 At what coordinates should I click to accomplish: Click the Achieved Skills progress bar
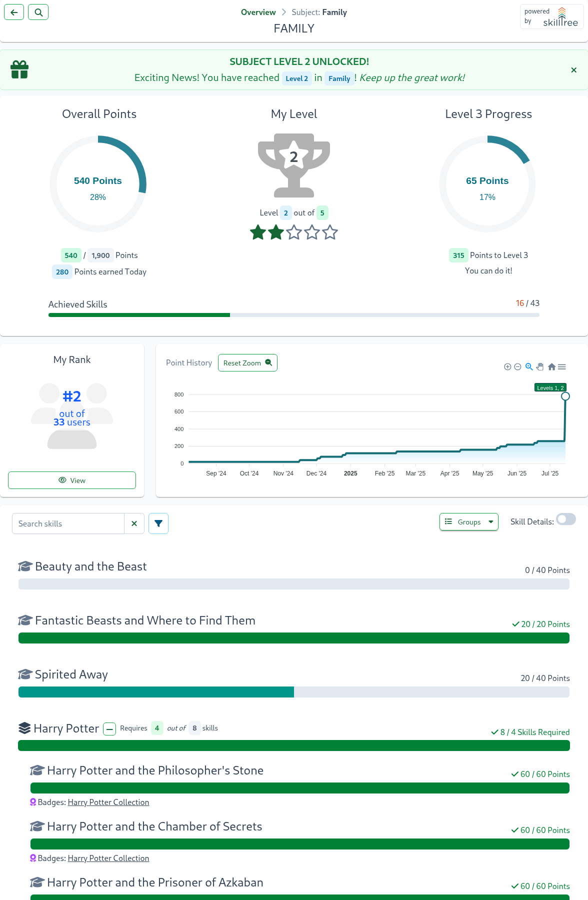tap(294, 315)
